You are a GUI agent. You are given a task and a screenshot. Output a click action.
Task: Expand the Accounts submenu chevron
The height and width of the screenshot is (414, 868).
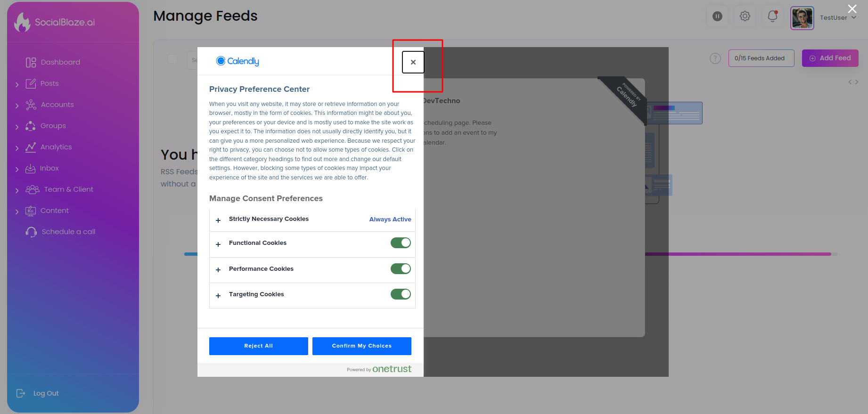pos(17,106)
